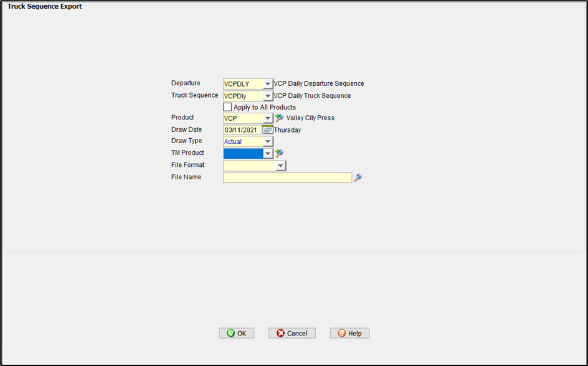This screenshot has height=366, width=588.
Task: Open Help using the Help button
Action: [x=349, y=333]
